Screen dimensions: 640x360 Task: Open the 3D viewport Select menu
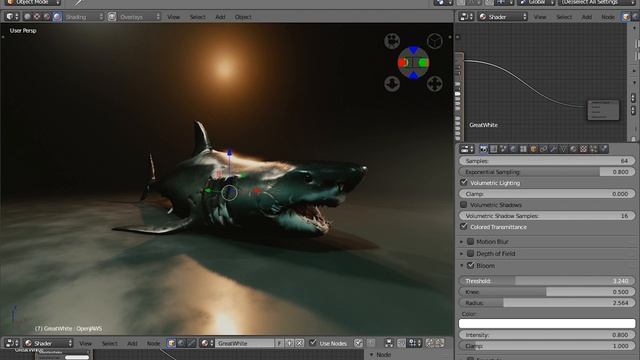click(x=198, y=17)
